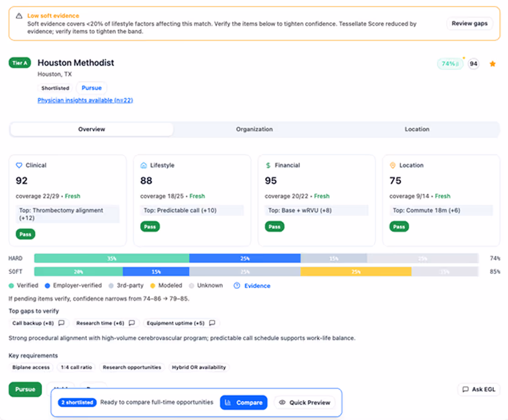The height and width of the screenshot is (420, 508).
Task: Click the Modeled legend yellow dot
Action: 153,286
